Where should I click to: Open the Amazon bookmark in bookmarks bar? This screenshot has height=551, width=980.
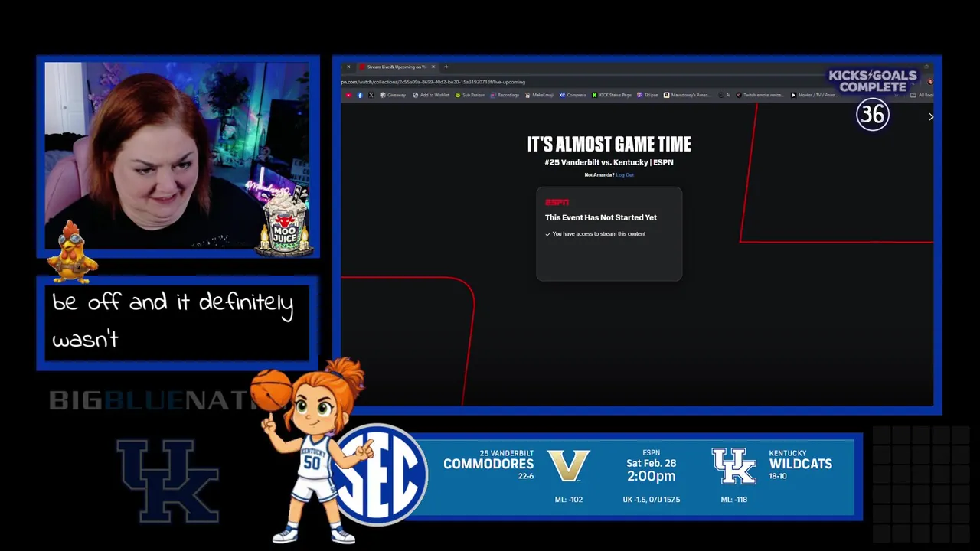(x=689, y=95)
